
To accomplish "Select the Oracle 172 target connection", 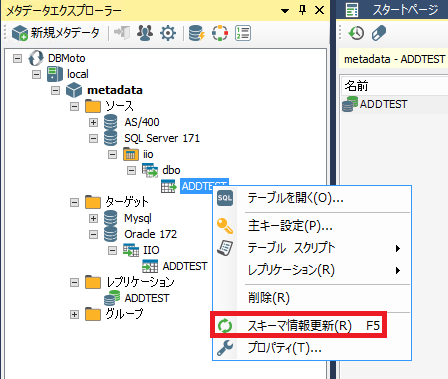I will (150, 234).
